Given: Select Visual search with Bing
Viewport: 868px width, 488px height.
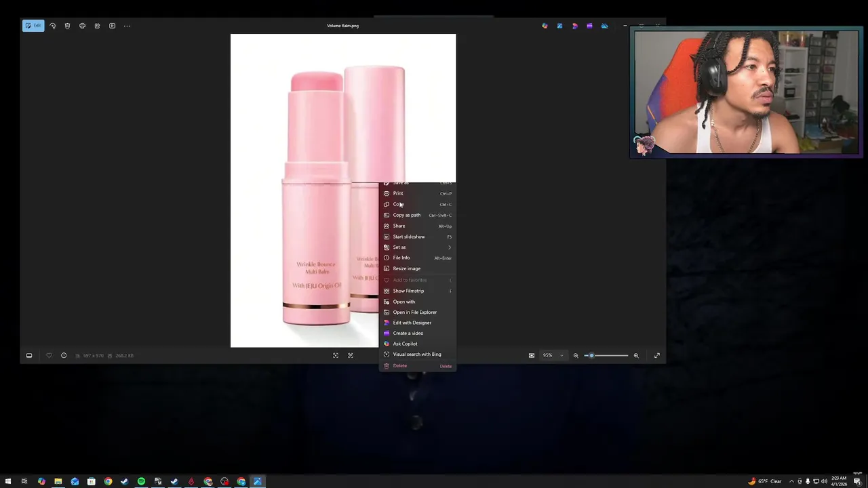Looking at the screenshot, I should 418,354.
